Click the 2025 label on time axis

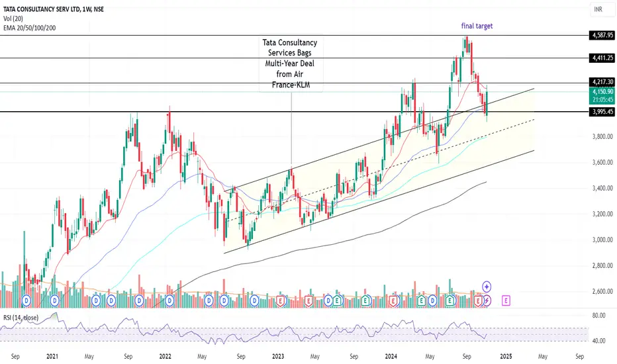point(506,356)
